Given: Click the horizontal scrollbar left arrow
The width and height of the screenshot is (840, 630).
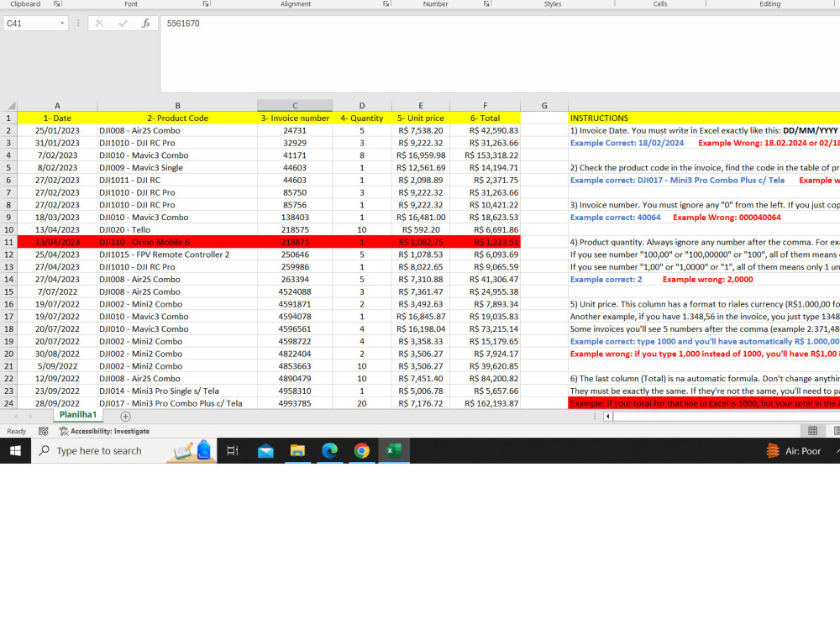Looking at the screenshot, I should point(607,417).
